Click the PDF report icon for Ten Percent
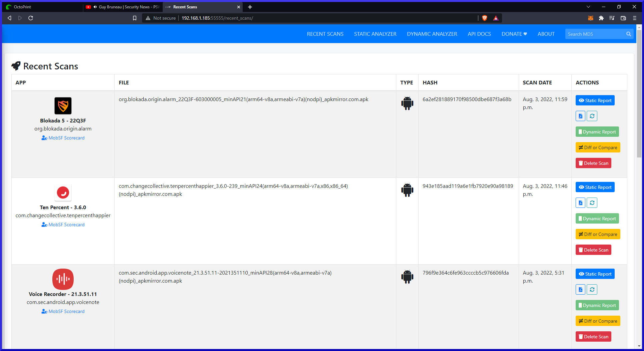 click(580, 203)
